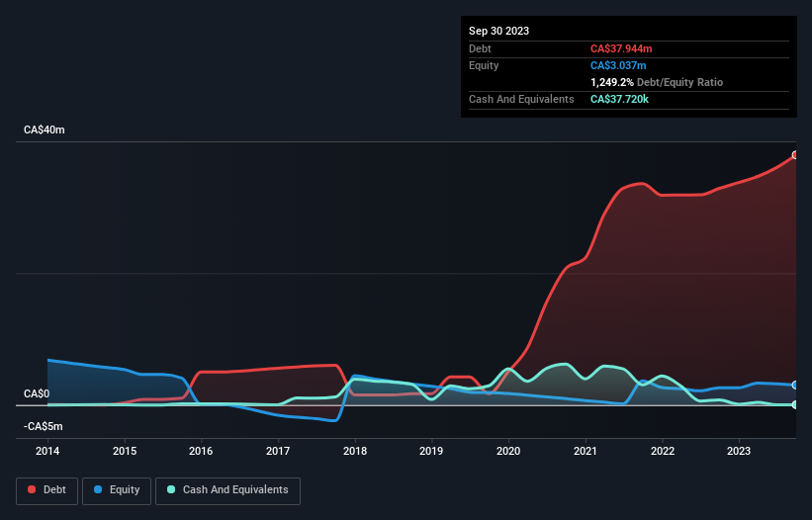The width and height of the screenshot is (812, 520).
Task: Click the 2018 x-axis label
Action: (x=355, y=451)
